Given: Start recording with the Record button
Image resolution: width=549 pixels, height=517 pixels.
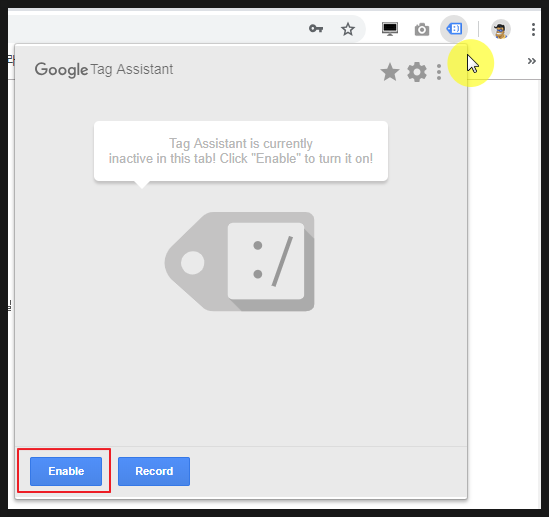Looking at the screenshot, I should 154,471.
